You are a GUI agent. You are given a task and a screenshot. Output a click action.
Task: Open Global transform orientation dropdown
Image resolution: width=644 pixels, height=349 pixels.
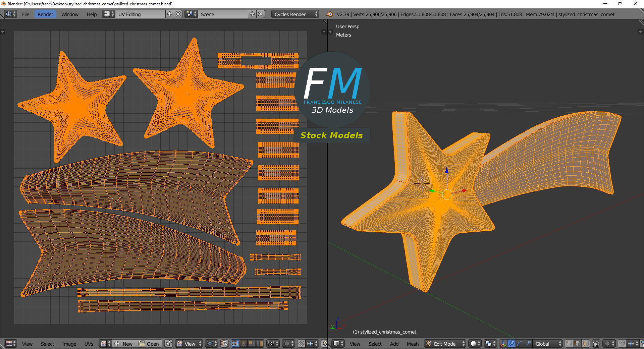tap(548, 344)
